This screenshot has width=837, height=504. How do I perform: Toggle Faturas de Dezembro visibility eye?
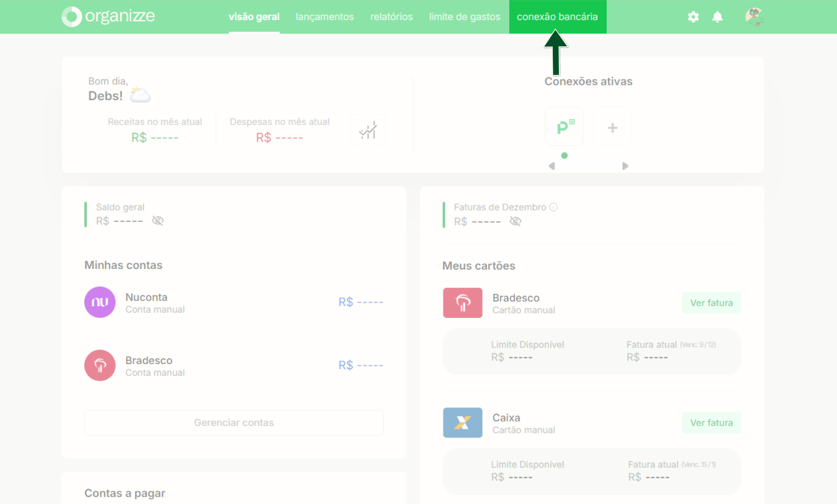click(516, 221)
